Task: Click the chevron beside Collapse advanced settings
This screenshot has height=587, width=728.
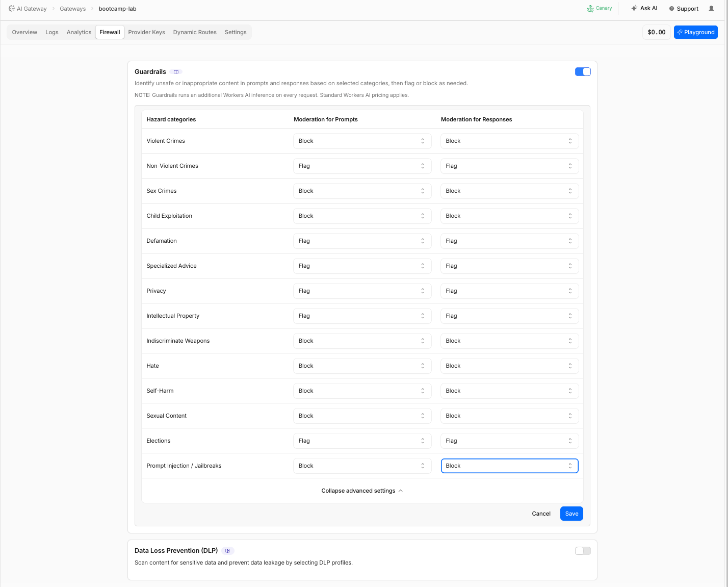Action: point(401,491)
